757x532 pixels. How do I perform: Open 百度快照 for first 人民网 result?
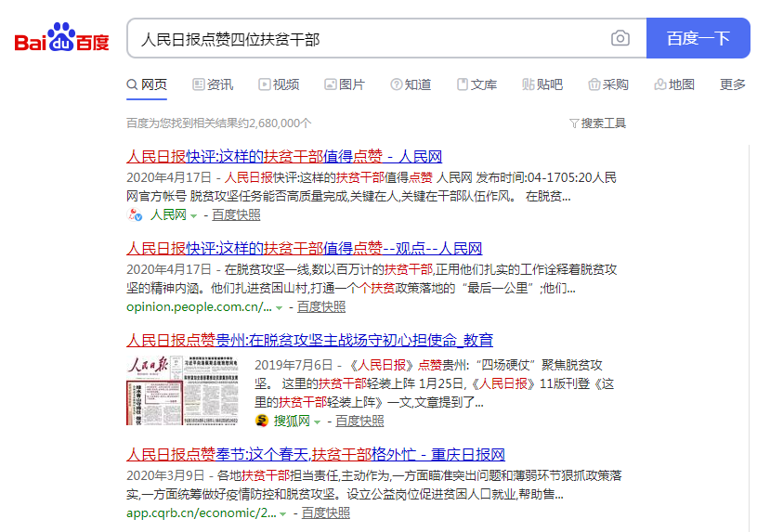tap(236, 214)
